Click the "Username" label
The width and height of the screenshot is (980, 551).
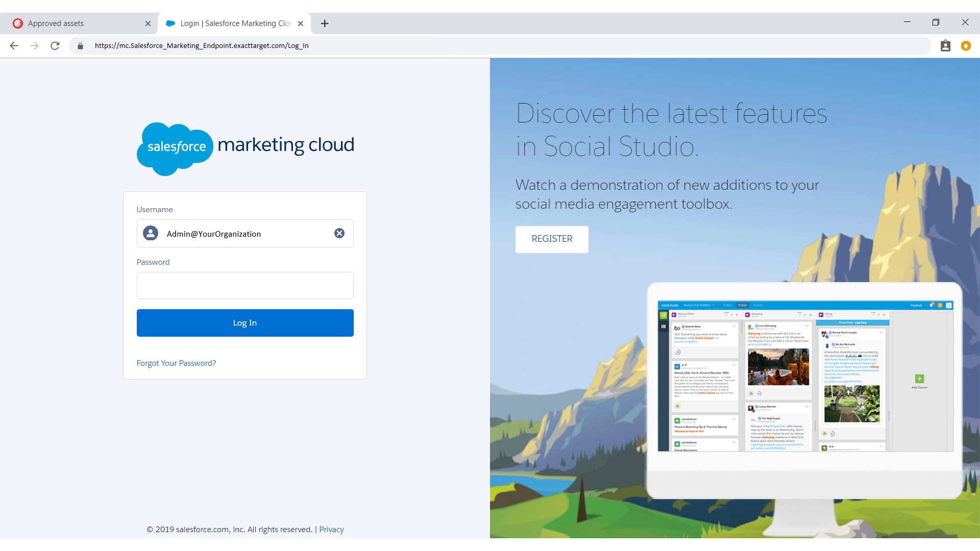[x=155, y=210]
